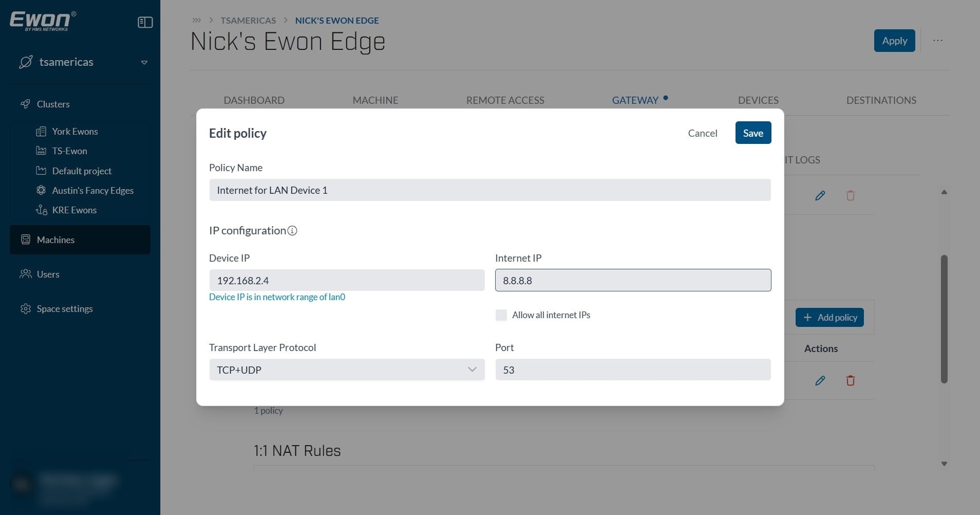This screenshot has height=515, width=980.
Task: Open York Ewons cluster
Action: (x=74, y=132)
